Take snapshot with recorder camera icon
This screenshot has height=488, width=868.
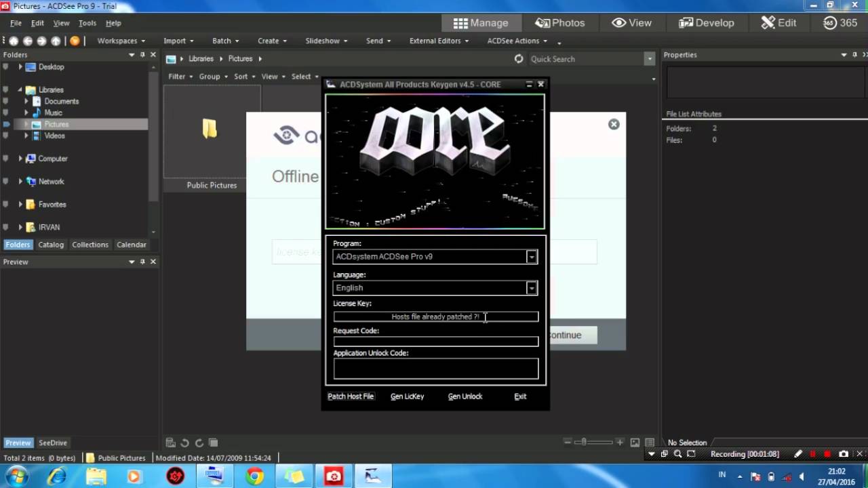(844, 454)
